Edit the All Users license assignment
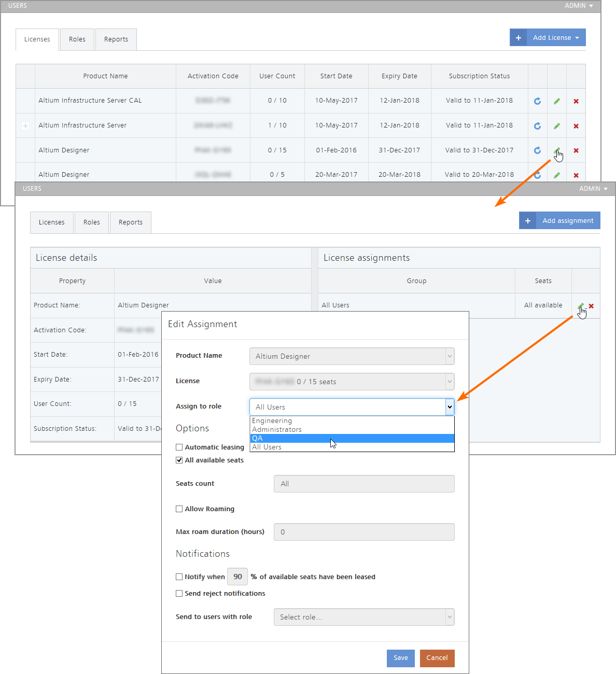 580,306
